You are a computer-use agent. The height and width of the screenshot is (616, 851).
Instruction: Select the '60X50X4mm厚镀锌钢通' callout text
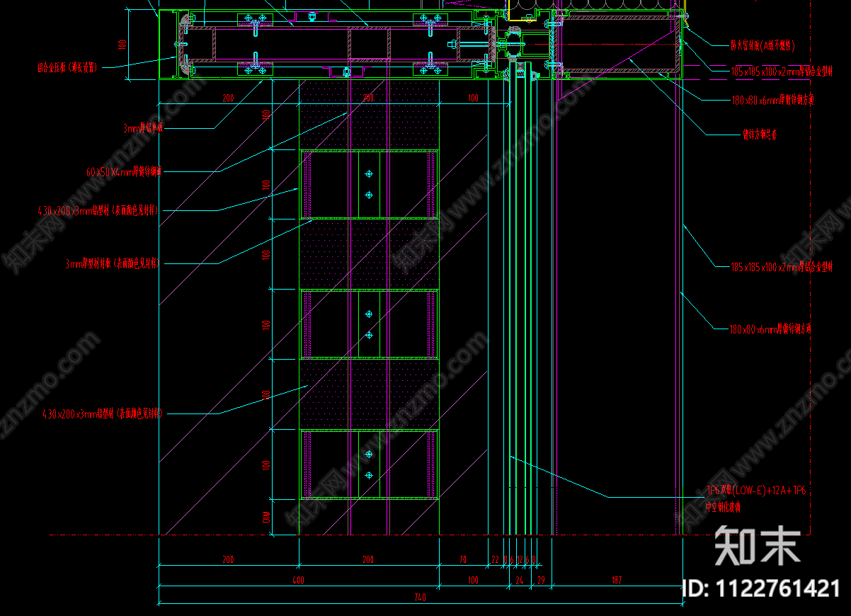coord(124,171)
